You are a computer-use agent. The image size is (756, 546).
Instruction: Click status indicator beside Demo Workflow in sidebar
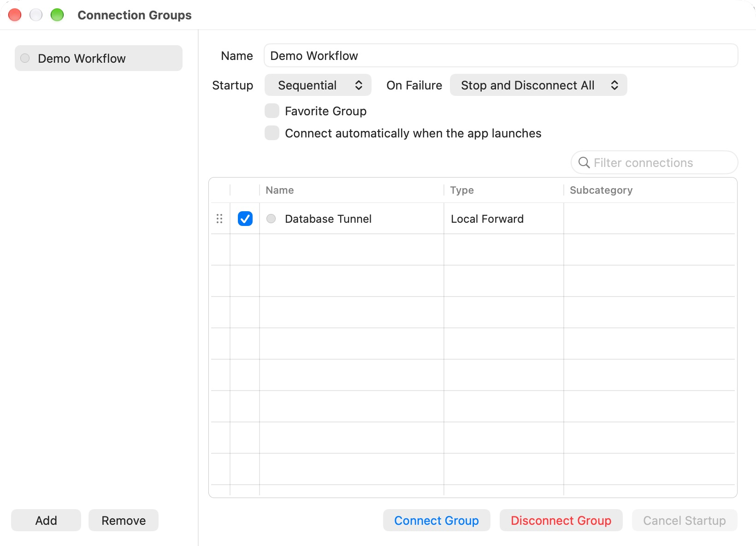click(x=25, y=58)
